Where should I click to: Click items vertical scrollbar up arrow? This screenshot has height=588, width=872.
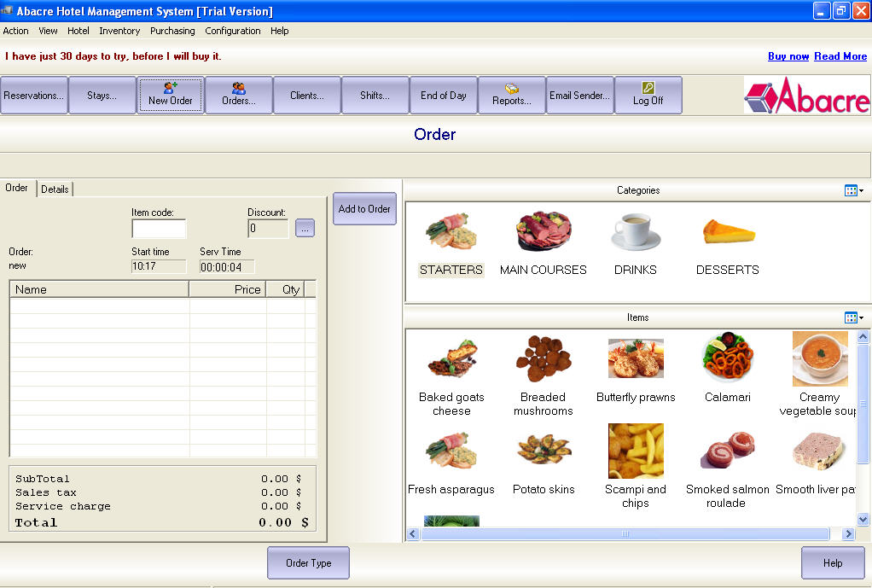click(863, 336)
